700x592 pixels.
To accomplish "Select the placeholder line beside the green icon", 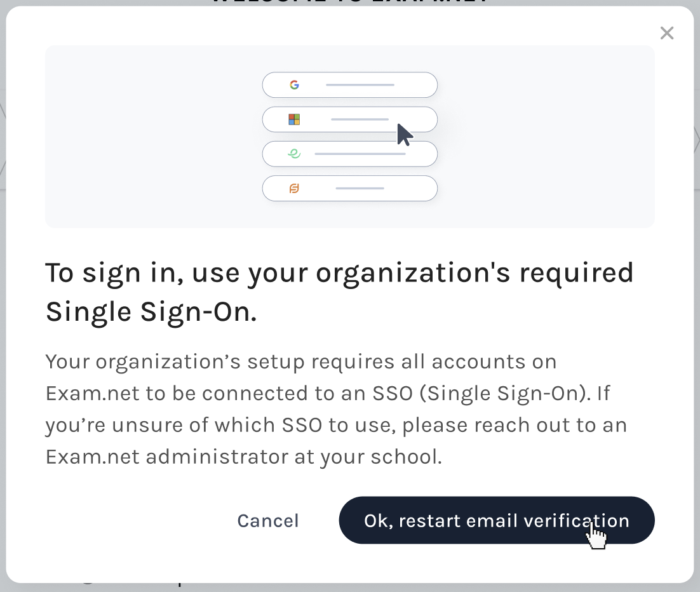I will click(360, 154).
